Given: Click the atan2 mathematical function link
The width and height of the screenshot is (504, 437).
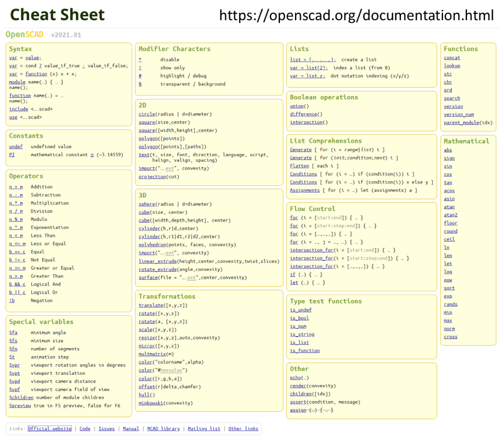Looking at the screenshot, I should [451, 215].
